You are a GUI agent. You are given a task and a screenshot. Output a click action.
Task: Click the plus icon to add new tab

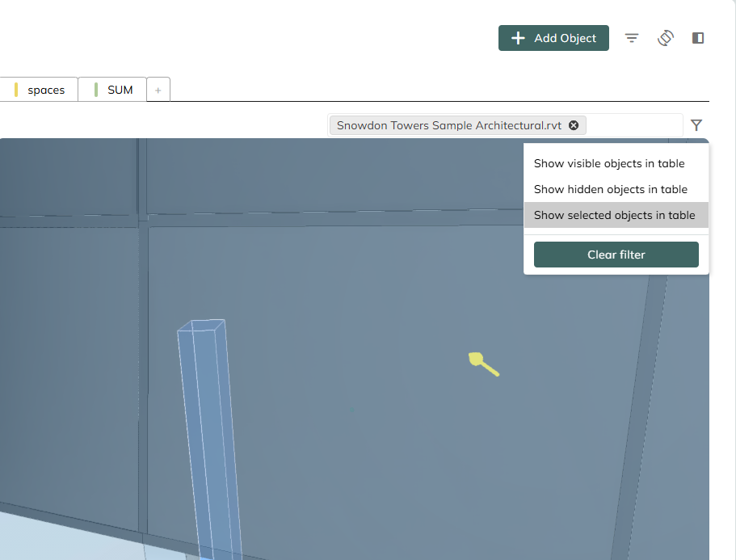[x=158, y=91]
